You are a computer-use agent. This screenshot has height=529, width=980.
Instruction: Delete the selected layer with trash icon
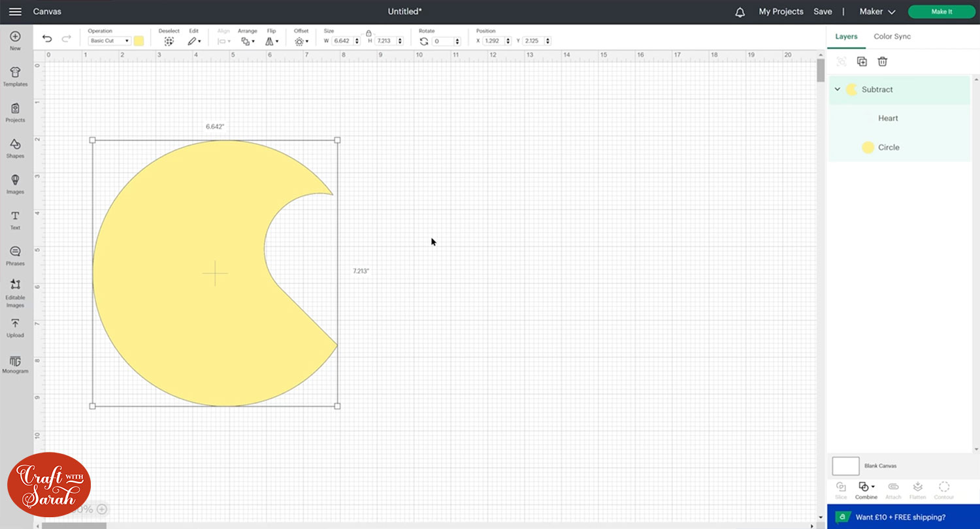pyautogui.click(x=882, y=61)
